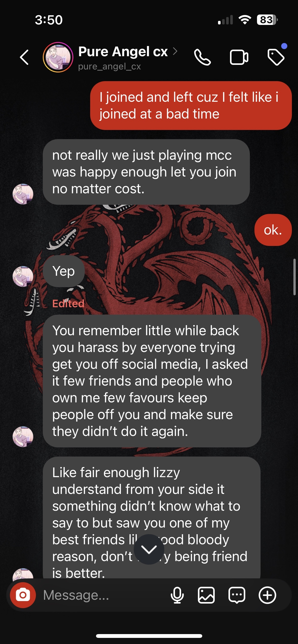The height and width of the screenshot is (644, 298).
Task: Start a video call with the camera icon
Action: [239, 57]
